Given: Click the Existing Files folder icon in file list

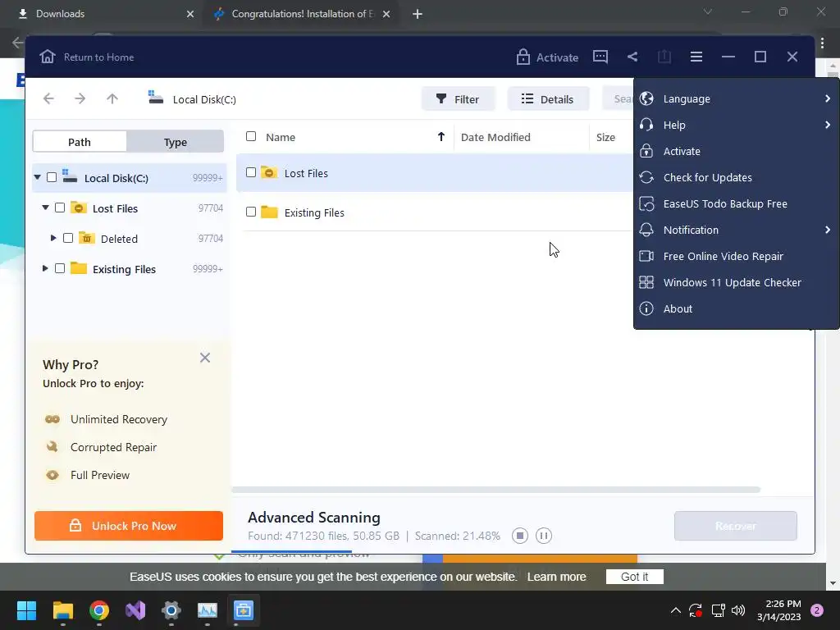Looking at the screenshot, I should coord(269,212).
